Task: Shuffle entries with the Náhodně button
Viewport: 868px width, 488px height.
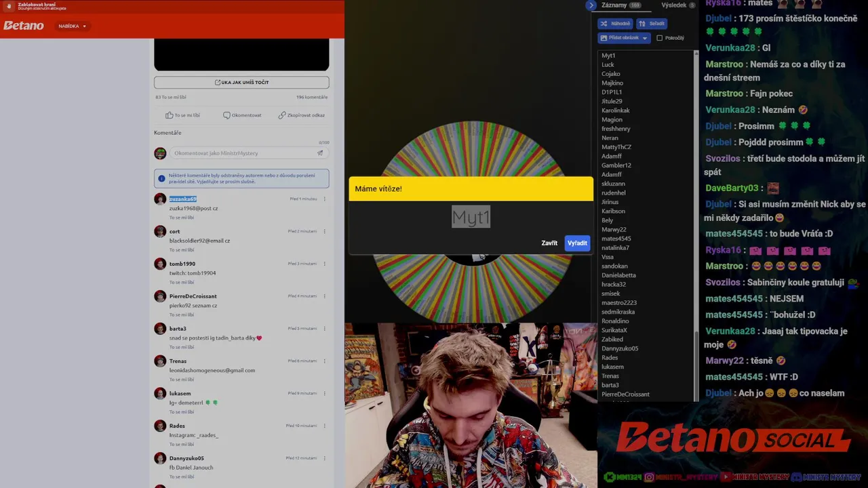Action: click(615, 23)
